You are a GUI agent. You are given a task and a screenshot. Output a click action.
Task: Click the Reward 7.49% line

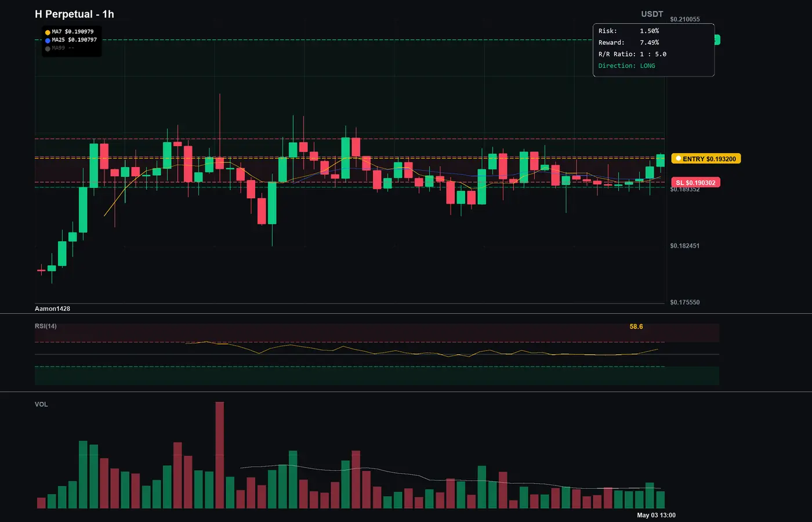[x=629, y=42]
